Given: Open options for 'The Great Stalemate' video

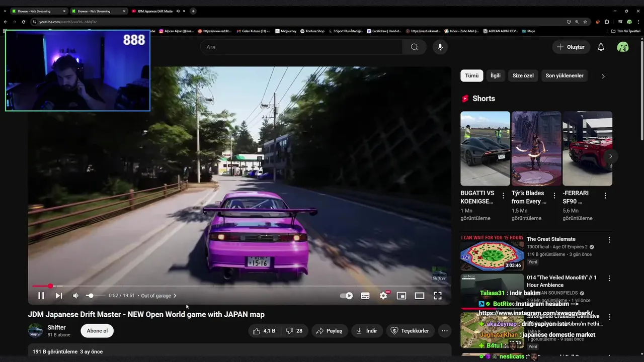Looking at the screenshot, I should [609, 240].
